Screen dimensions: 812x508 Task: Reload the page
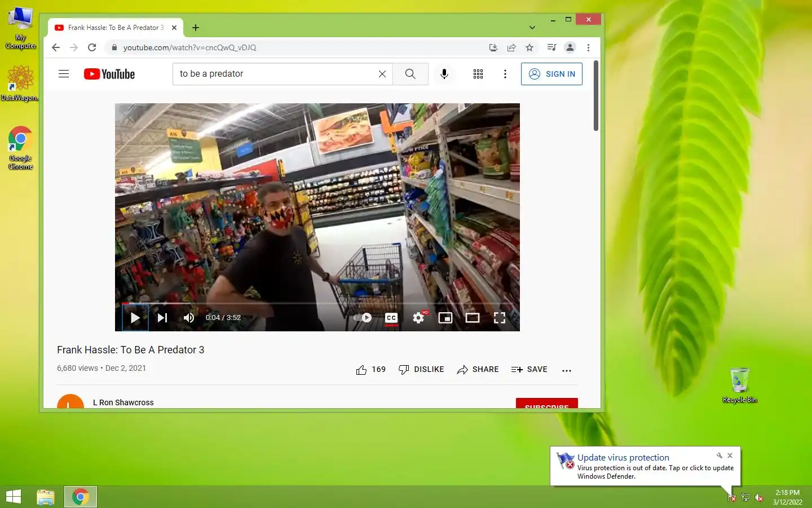pos(92,47)
